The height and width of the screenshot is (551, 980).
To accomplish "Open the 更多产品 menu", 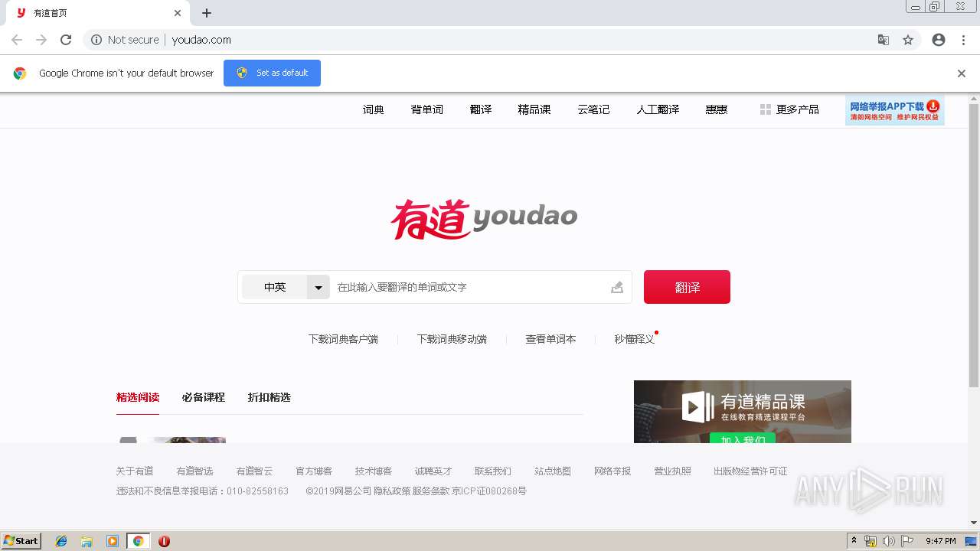I will point(789,109).
